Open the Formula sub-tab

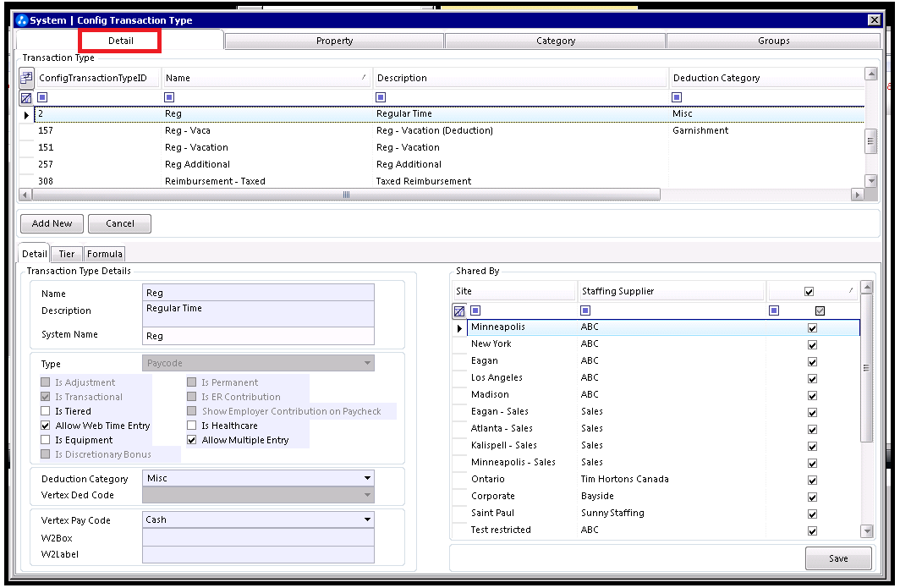pyautogui.click(x=105, y=254)
